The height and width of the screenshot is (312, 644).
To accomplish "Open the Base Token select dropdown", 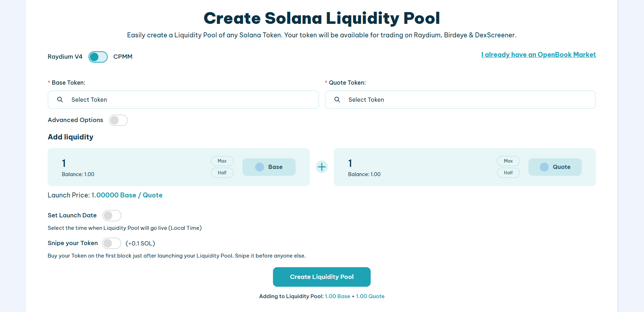I will click(183, 100).
